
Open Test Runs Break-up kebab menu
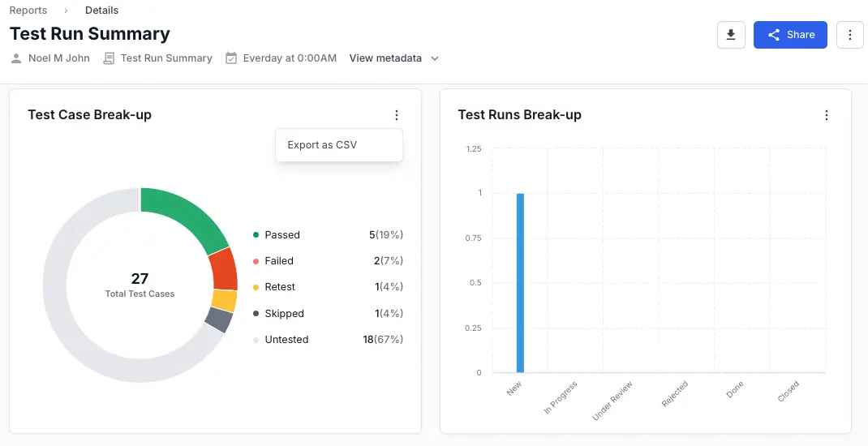(826, 115)
